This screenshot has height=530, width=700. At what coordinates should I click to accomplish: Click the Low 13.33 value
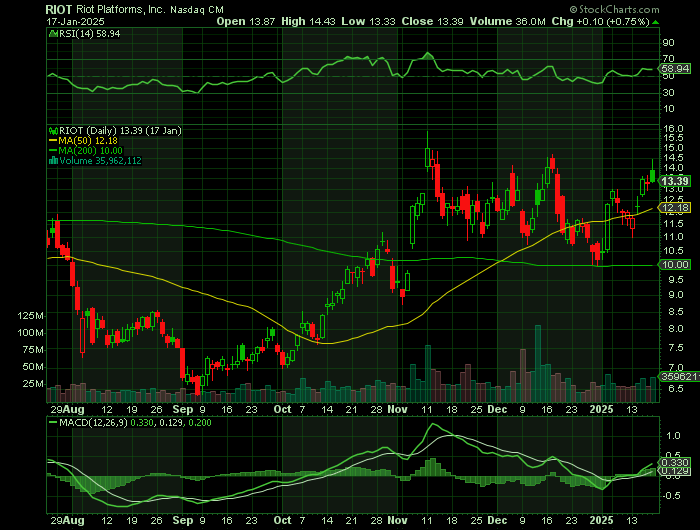click(x=369, y=21)
